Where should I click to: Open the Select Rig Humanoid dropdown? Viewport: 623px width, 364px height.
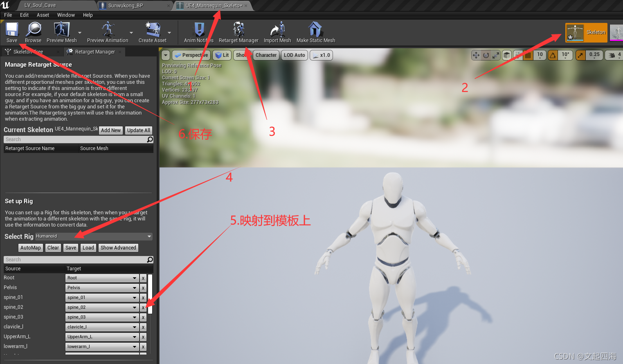click(93, 236)
